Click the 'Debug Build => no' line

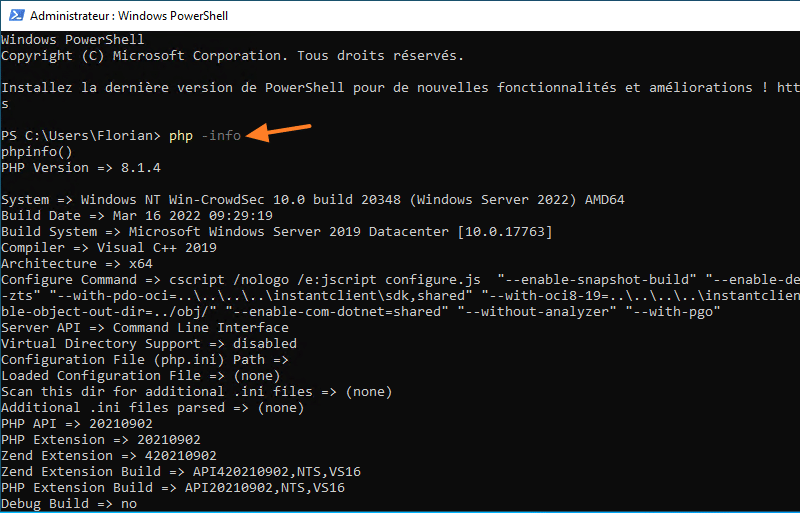pyautogui.click(x=69, y=504)
